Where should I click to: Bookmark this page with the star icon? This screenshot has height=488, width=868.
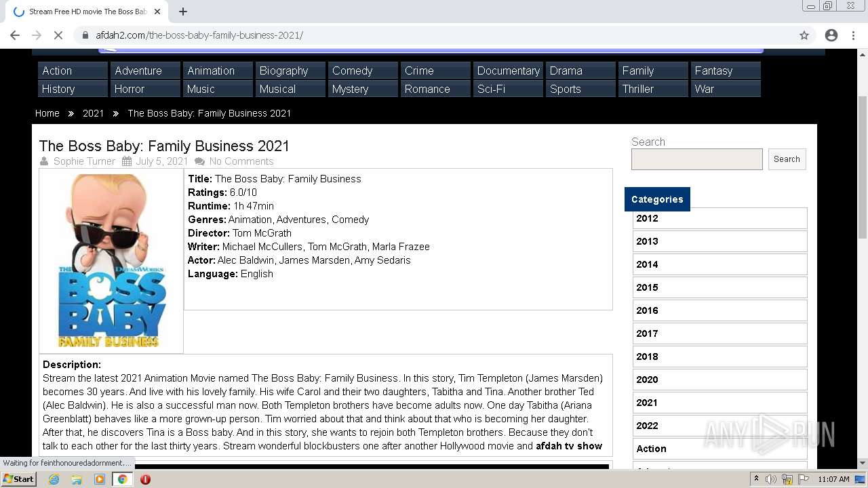coord(804,35)
